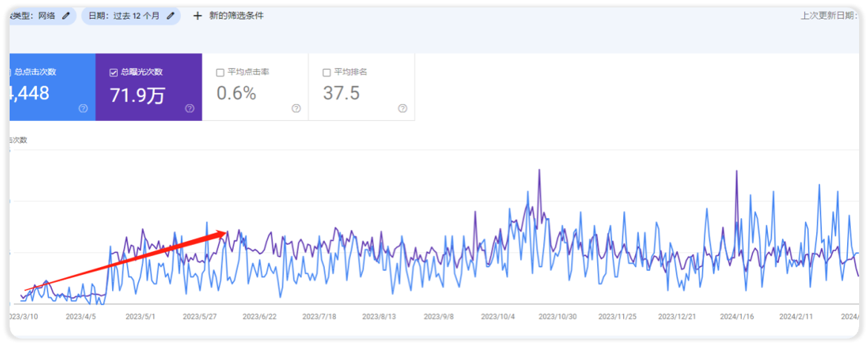Screen dimensions: 868x346
Task: Open the help icon on the 平均排名 card
Action: 402,108
